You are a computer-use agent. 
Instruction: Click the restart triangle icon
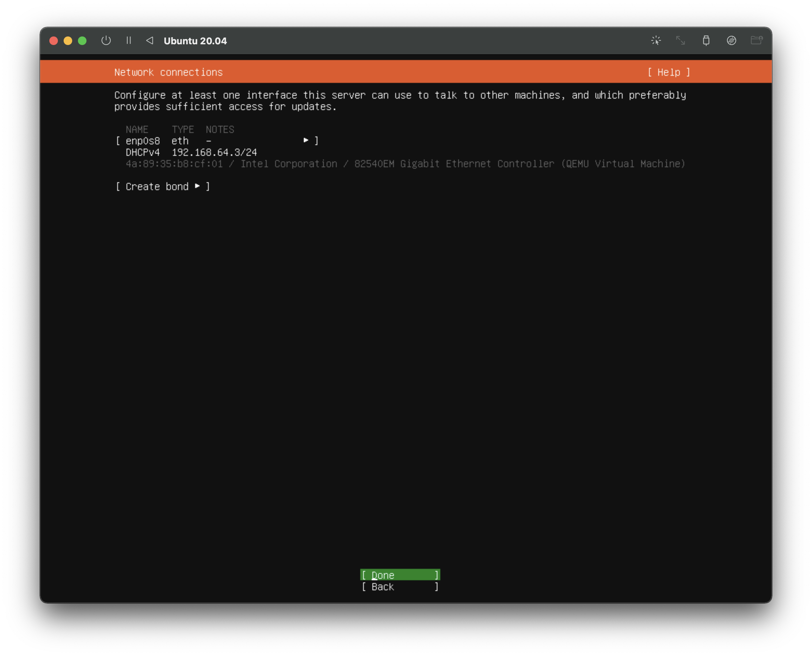point(150,40)
